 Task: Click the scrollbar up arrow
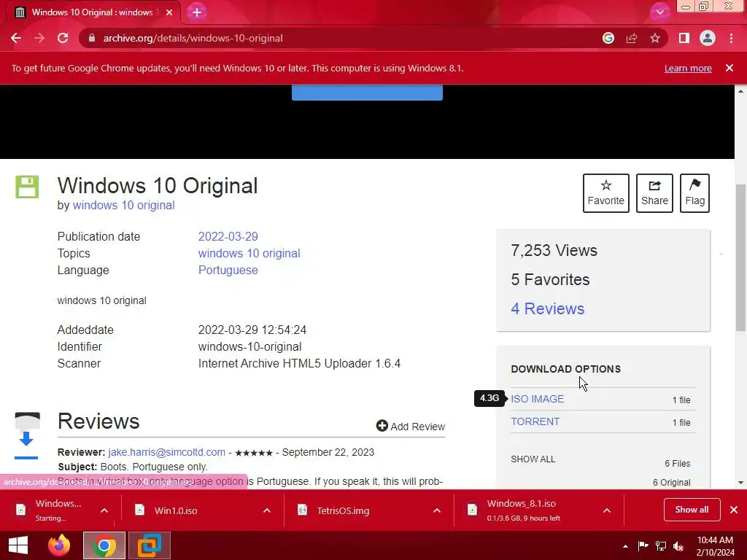(x=740, y=90)
